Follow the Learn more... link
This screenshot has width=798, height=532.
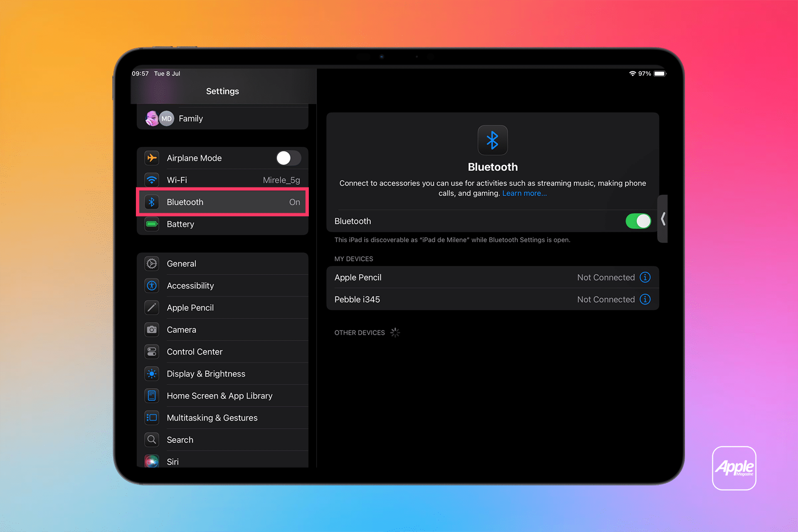pos(524,193)
